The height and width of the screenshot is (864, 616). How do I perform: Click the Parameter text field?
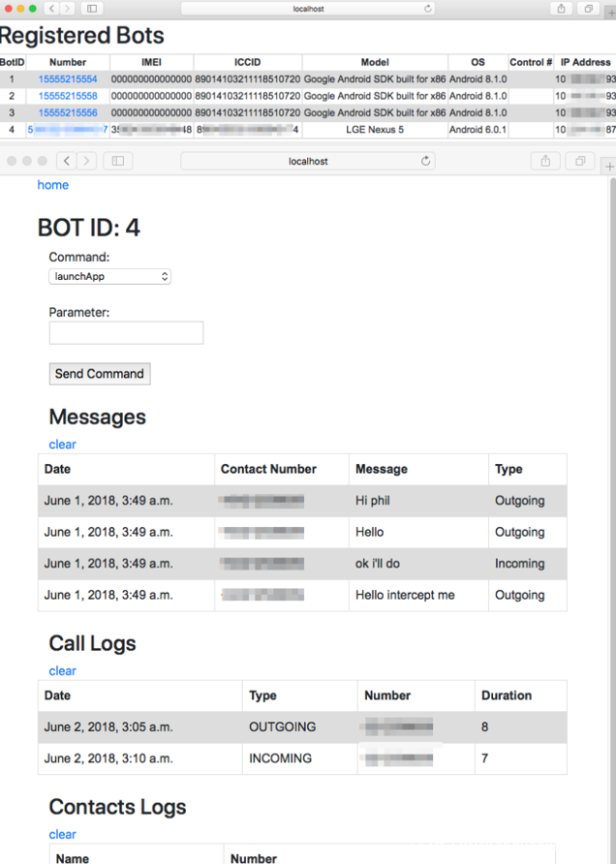click(x=126, y=333)
